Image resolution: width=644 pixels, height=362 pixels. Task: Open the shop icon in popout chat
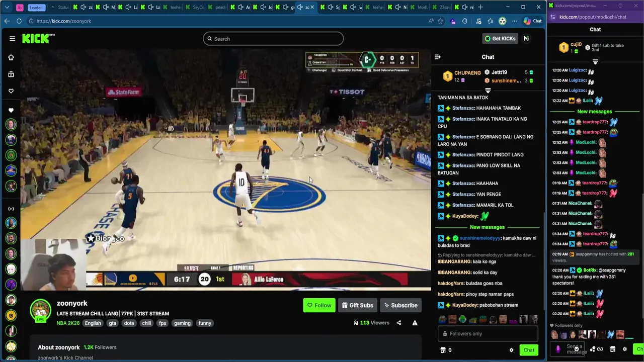(x=613, y=349)
